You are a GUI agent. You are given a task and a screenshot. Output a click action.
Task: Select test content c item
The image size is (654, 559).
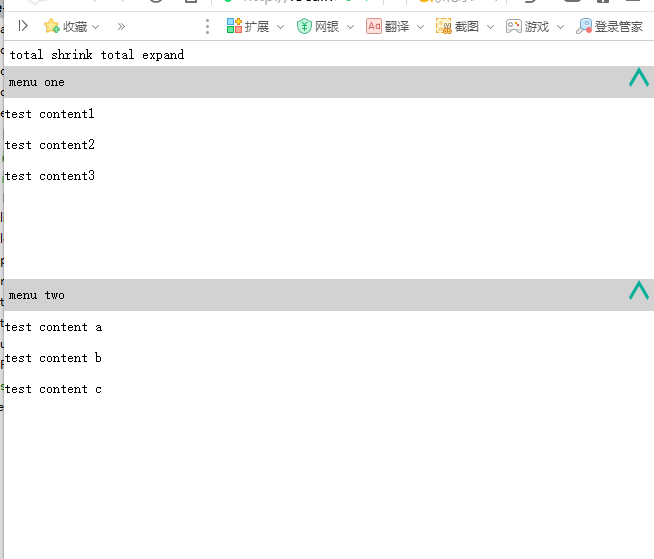coord(53,389)
